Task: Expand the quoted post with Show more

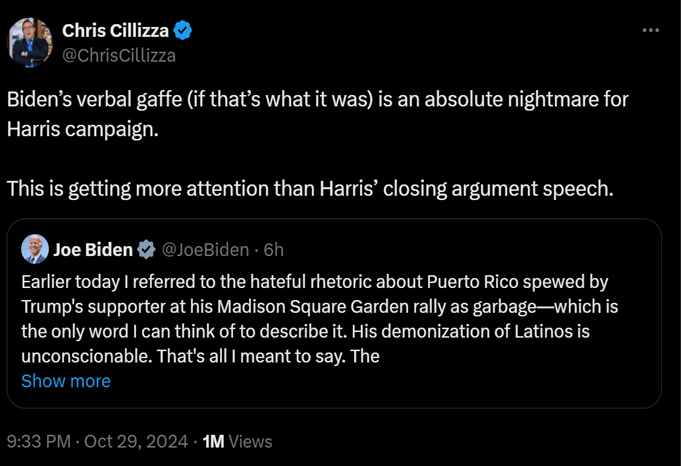Action: click(x=66, y=381)
